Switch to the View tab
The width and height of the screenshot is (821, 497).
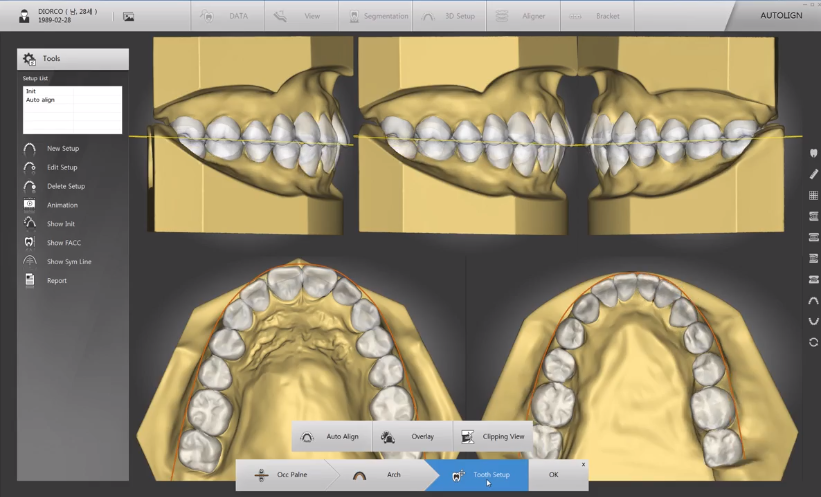(x=302, y=16)
